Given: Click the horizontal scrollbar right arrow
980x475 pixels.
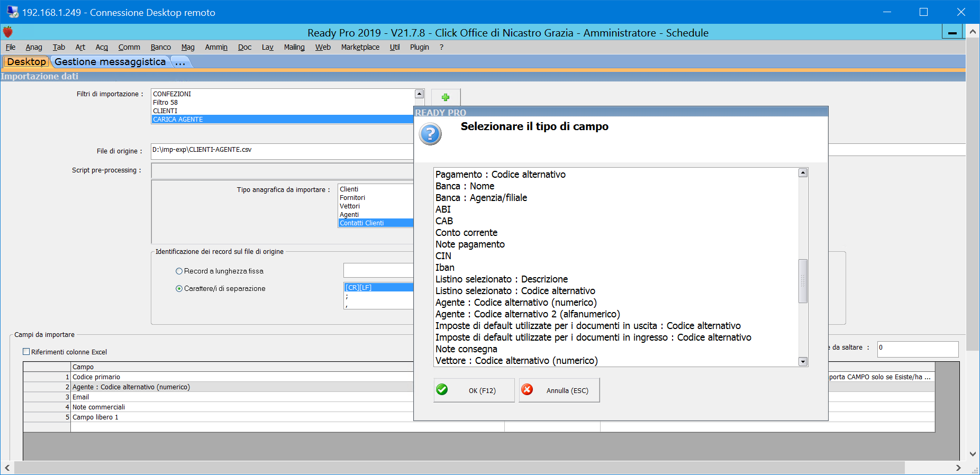Looking at the screenshot, I should 958,468.
